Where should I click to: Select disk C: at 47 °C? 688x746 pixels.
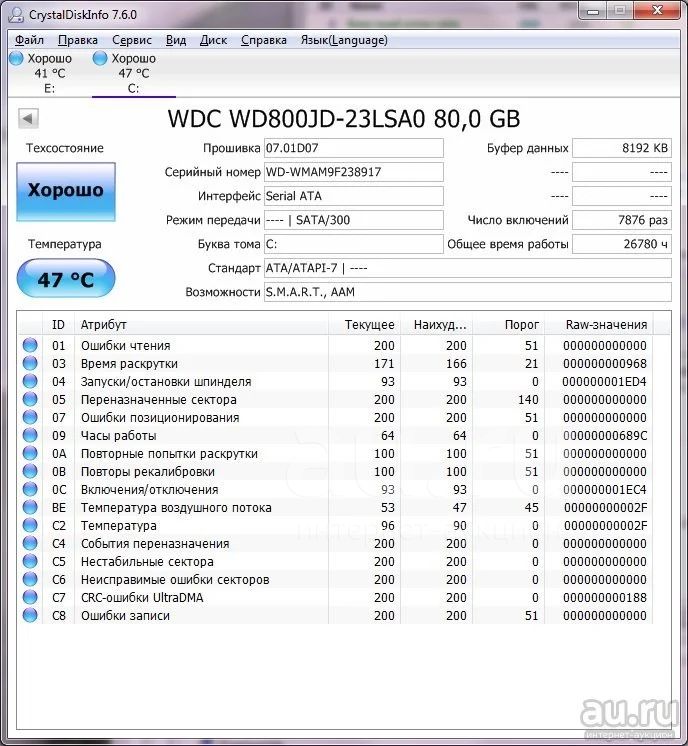point(134,73)
